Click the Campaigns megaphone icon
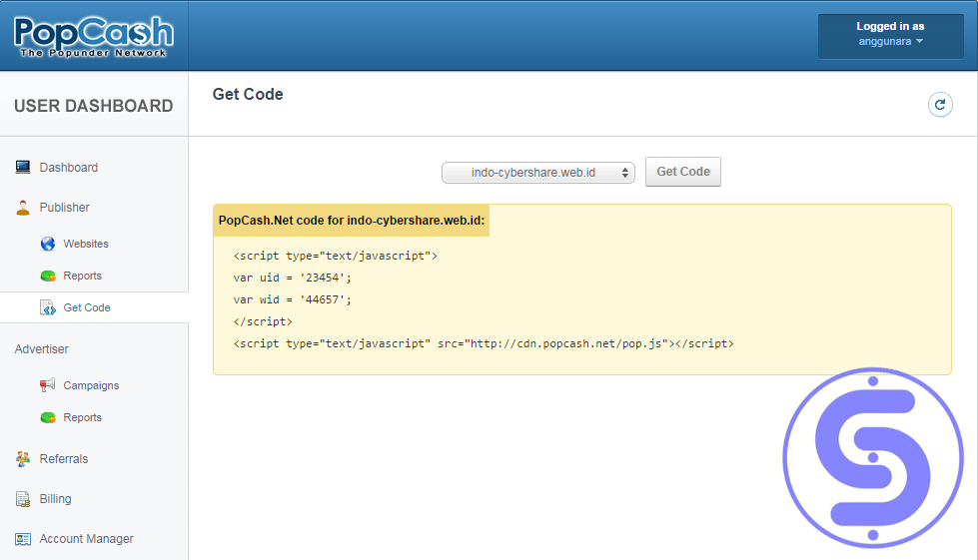 click(x=47, y=385)
